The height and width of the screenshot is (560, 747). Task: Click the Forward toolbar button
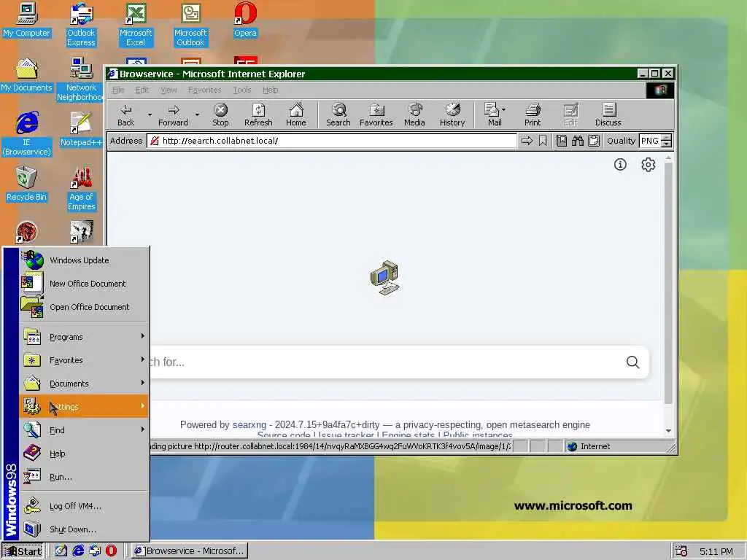click(173, 114)
